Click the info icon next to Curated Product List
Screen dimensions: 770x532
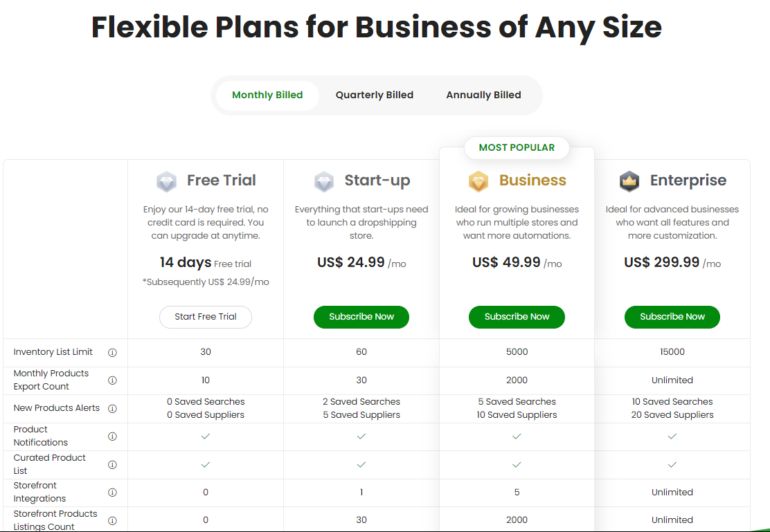pos(112,464)
